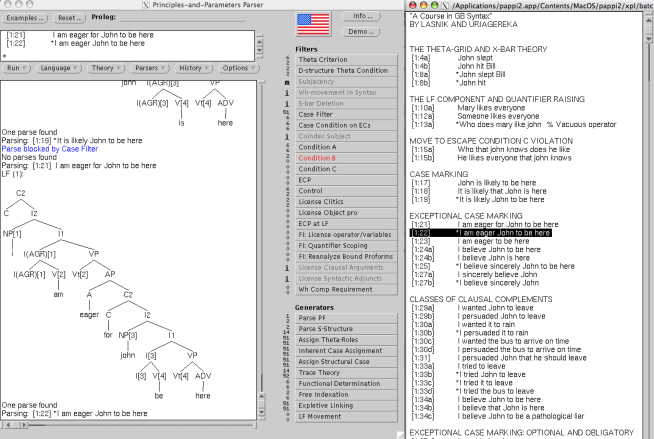Open the Theory dropdown menu
The height and width of the screenshot is (439, 654).
point(106,68)
